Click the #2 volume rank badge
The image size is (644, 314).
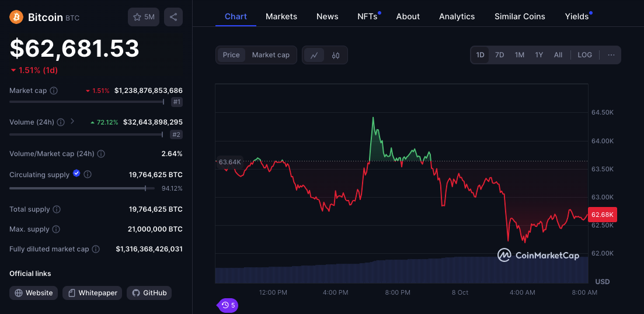click(x=176, y=134)
